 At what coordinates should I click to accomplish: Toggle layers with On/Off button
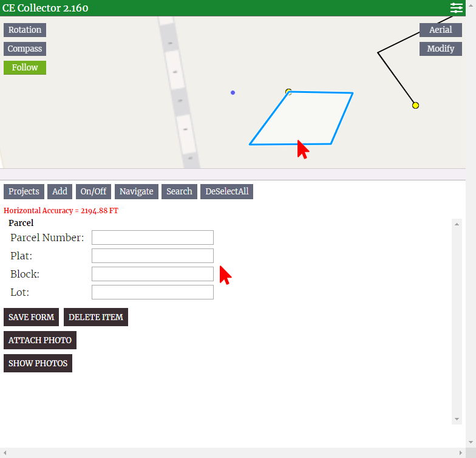coord(93,191)
